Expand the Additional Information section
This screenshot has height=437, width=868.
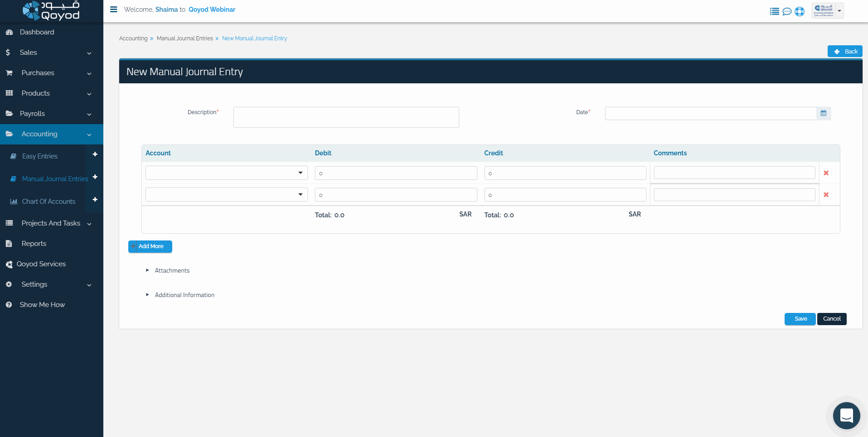coord(184,295)
